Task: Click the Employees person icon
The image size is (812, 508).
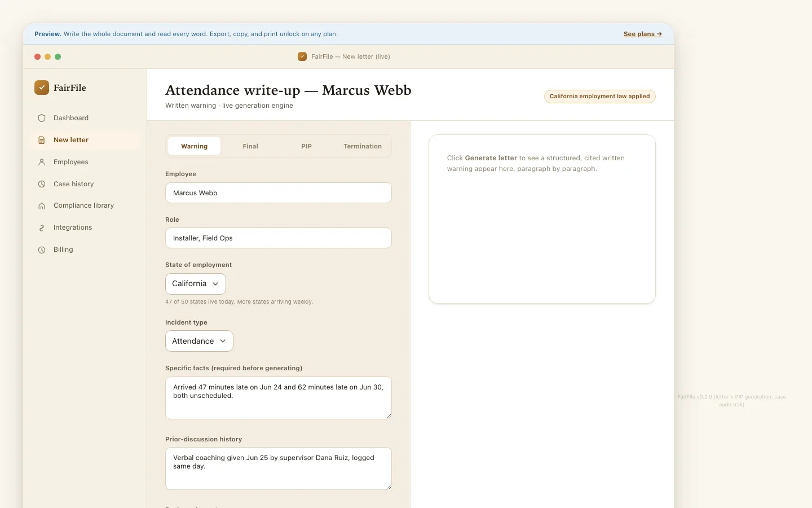Action: tap(42, 162)
